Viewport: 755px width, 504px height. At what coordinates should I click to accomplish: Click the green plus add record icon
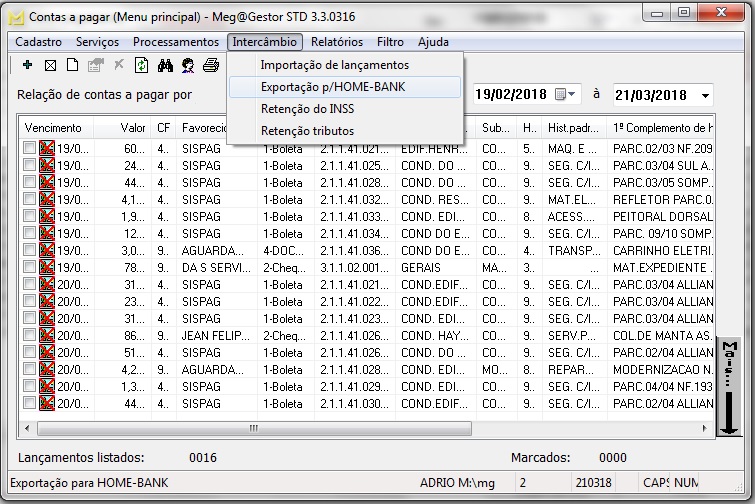point(27,65)
